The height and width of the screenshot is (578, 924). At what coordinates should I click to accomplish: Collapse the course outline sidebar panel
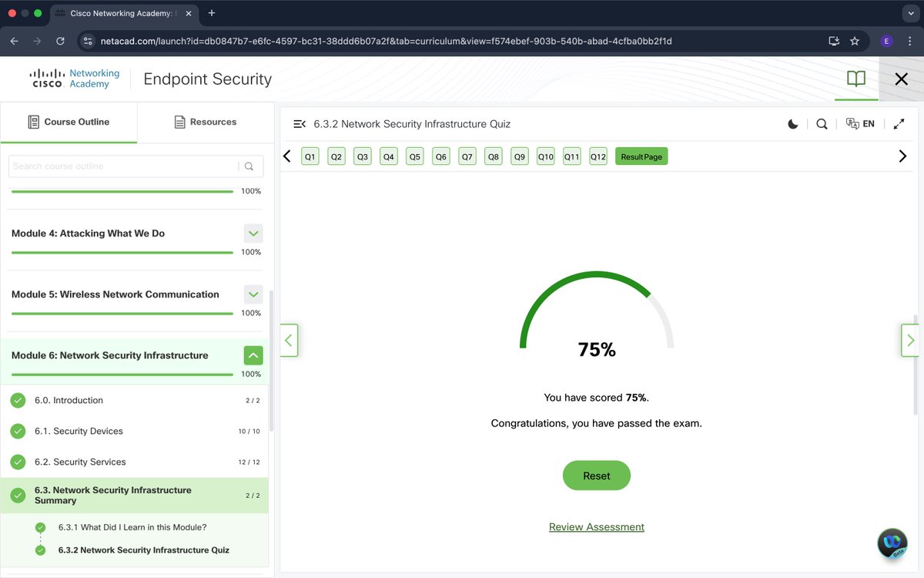click(300, 123)
